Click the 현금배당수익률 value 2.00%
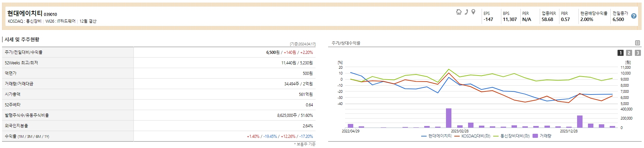This screenshot has width=644, height=148. 587,19
